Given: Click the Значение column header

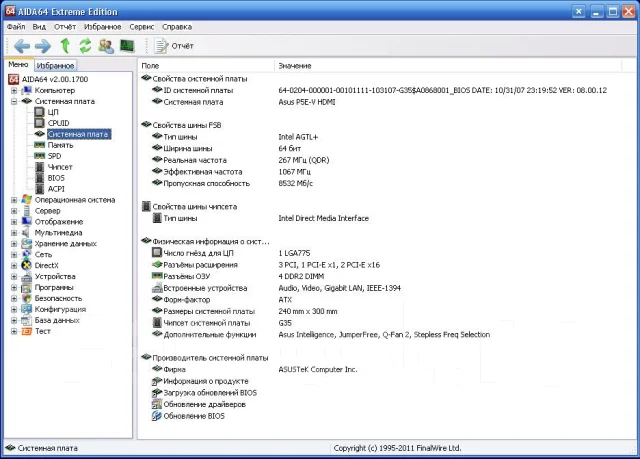Looking at the screenshot, I should pos(448,66).
